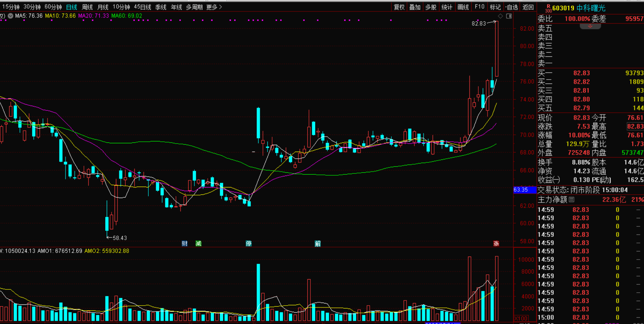Screen dimensions: 644x324
Task: Click the 买二 bid price 82.82
Action: (x=581, y=82)
